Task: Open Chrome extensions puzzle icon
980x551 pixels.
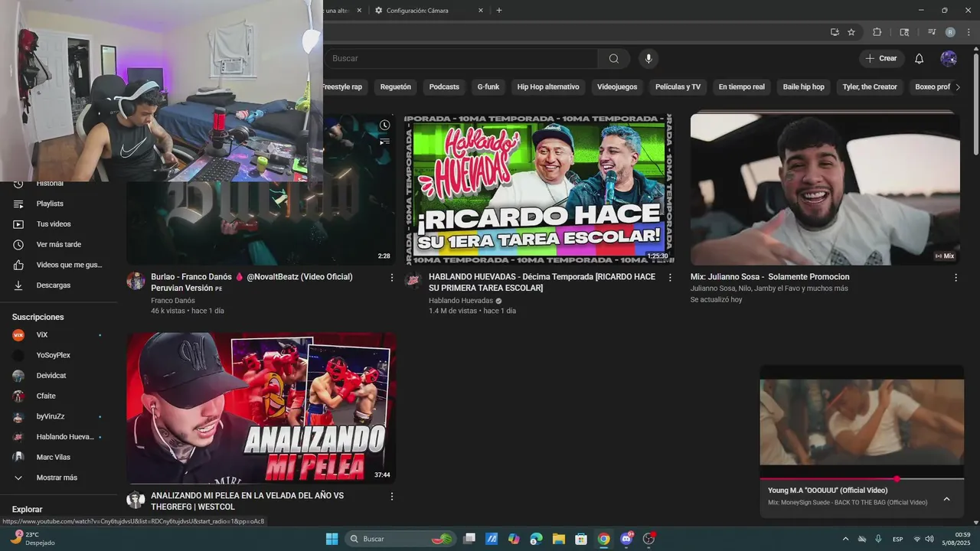Action: tap(877, 32)
